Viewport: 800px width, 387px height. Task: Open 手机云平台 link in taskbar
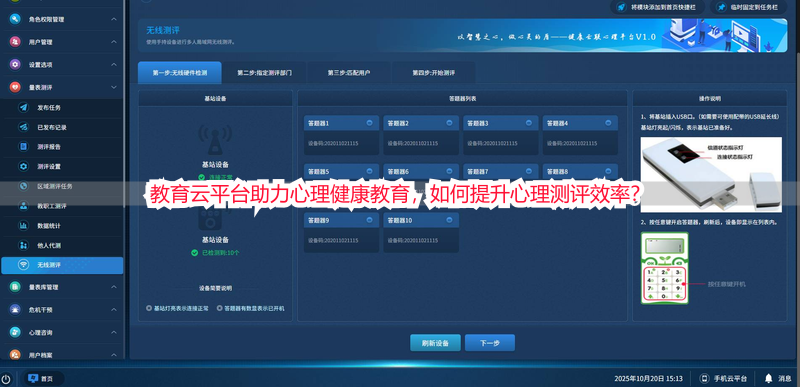pyautogui.click(x=724, y=378)
